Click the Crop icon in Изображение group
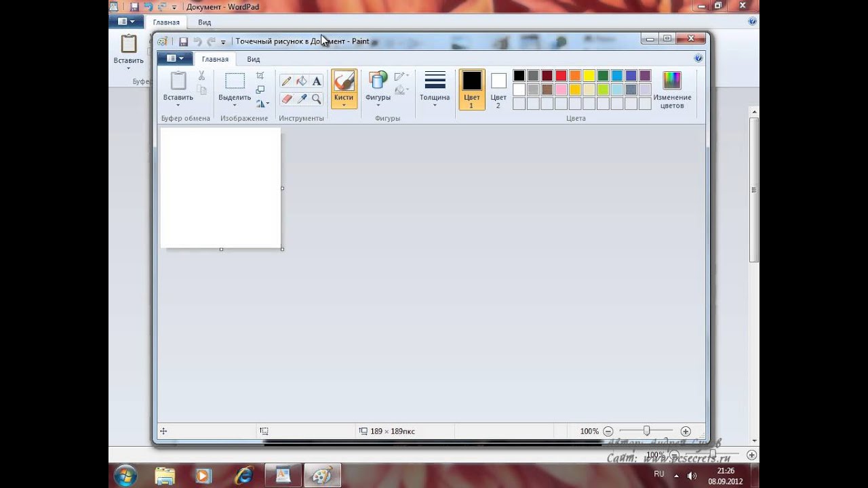This screenshot has width=868, height=488. 260,75
